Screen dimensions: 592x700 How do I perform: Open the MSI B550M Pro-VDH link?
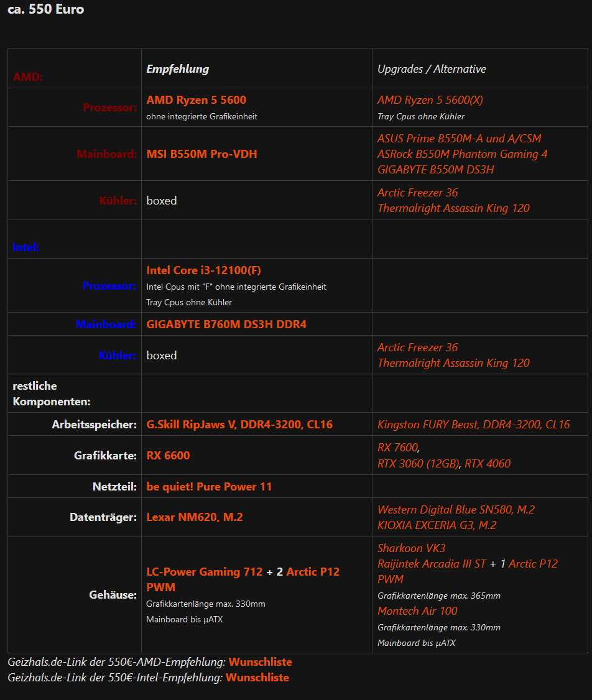coord(202,154)
